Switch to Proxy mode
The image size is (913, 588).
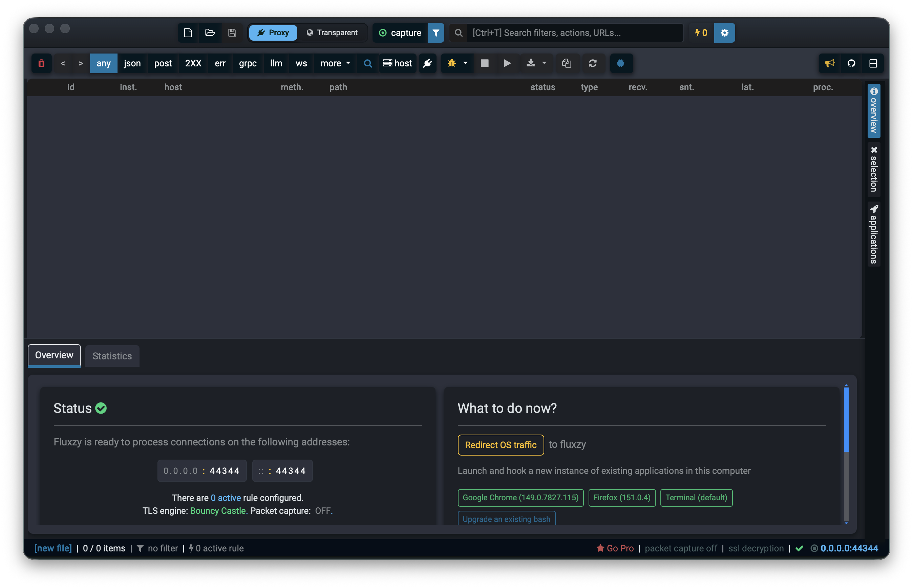click(273, 33)
